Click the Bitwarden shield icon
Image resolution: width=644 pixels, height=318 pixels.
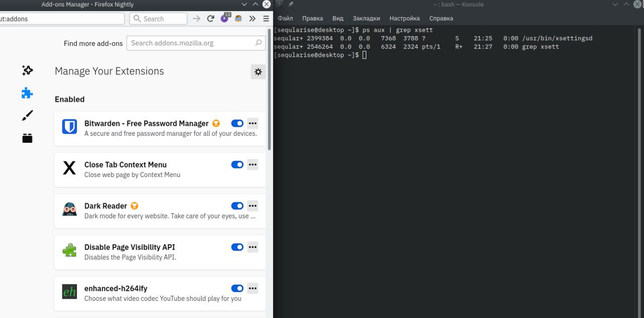(x=69, y=127)
